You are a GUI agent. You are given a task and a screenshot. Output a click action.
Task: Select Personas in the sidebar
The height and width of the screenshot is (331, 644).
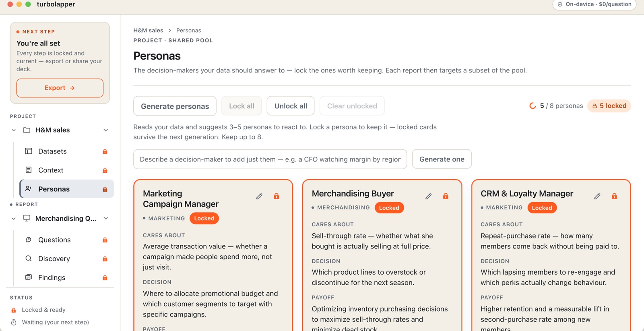point(66,189)
